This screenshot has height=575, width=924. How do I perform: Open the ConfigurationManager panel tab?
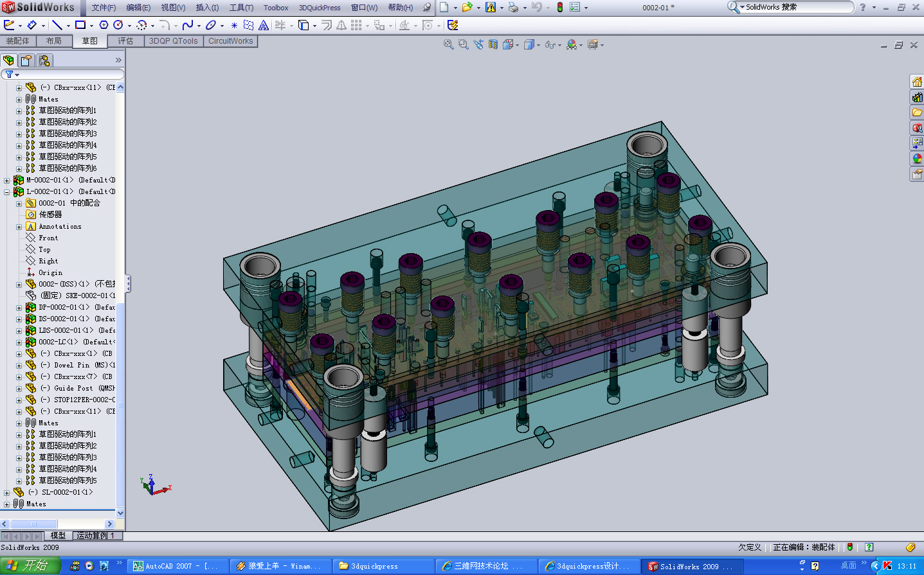coord(44,60)
